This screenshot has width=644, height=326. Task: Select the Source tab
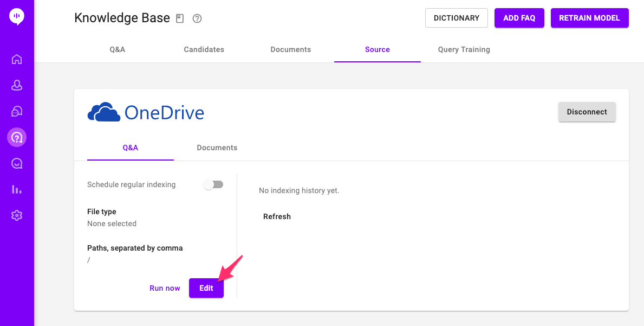tap(378, 49)
